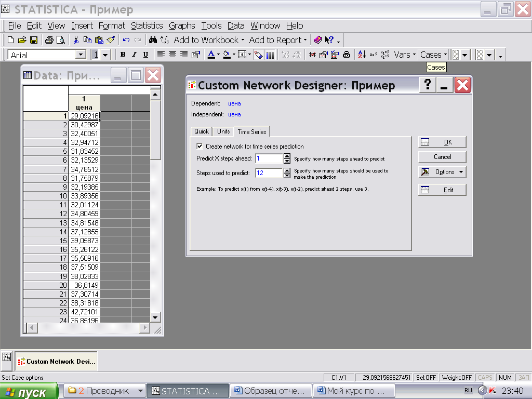Switch to the Quick tab

coord(202,131)
